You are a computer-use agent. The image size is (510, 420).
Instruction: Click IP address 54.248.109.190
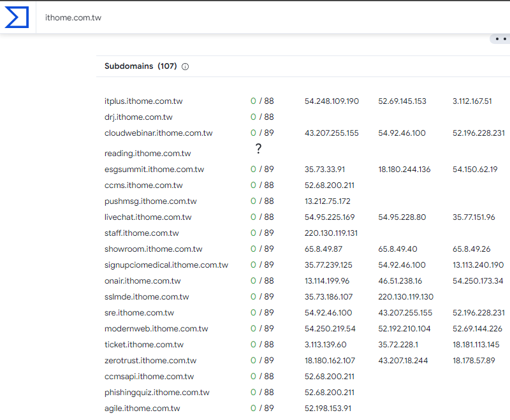(x=331, y=101)
